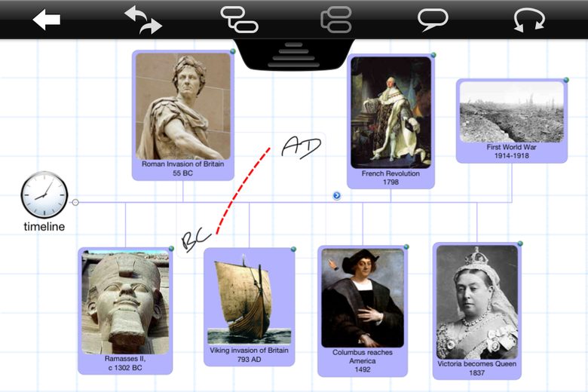Pull down the black toolbar drawer handle
Viewport: 588px width, 392px height.
click(294, 55)
